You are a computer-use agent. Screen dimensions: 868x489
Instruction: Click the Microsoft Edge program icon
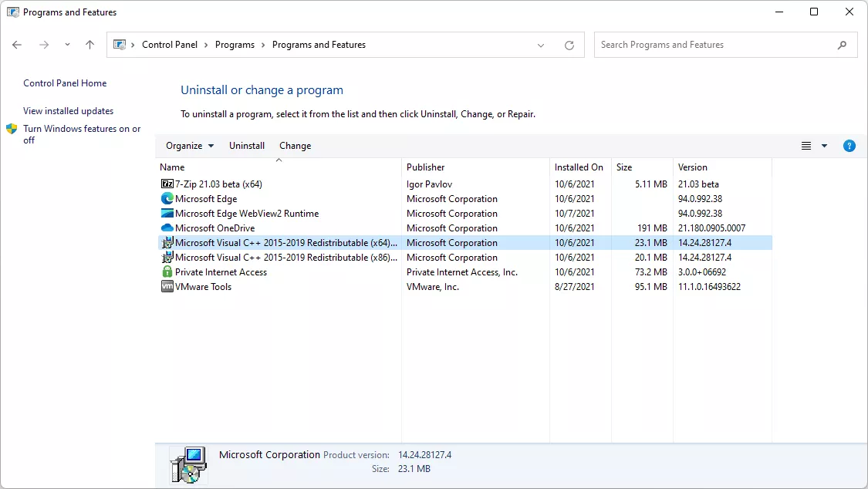(167, 198)
